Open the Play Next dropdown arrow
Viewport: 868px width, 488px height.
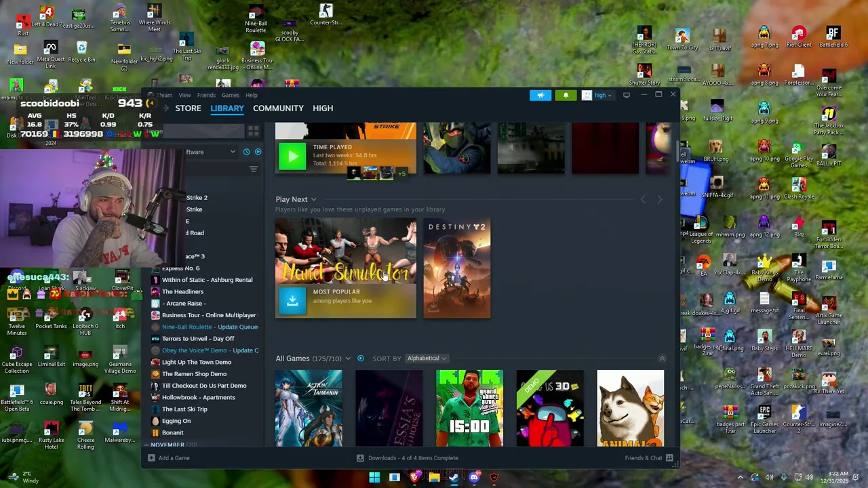pos(313,199)
